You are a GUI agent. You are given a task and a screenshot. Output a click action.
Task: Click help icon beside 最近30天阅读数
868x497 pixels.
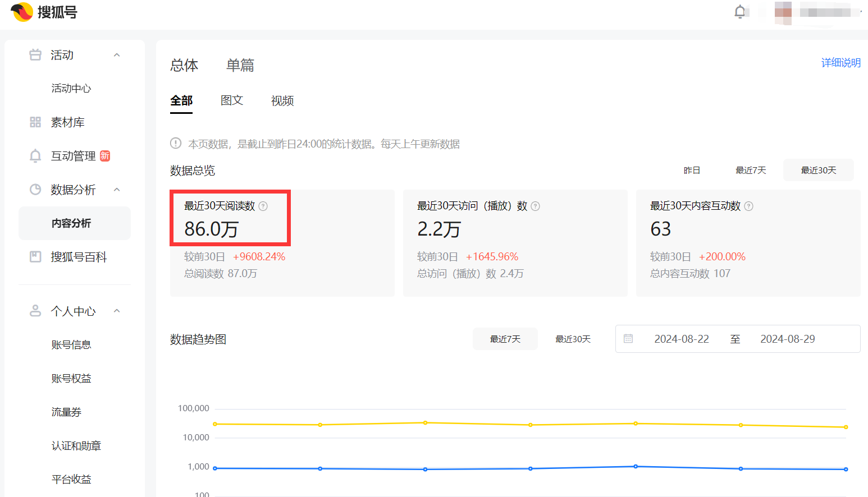[263, 206]
